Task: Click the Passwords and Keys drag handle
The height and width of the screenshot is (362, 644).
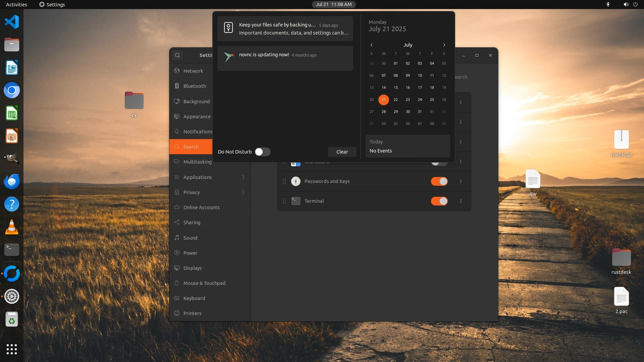Action: tap(284, 181)
